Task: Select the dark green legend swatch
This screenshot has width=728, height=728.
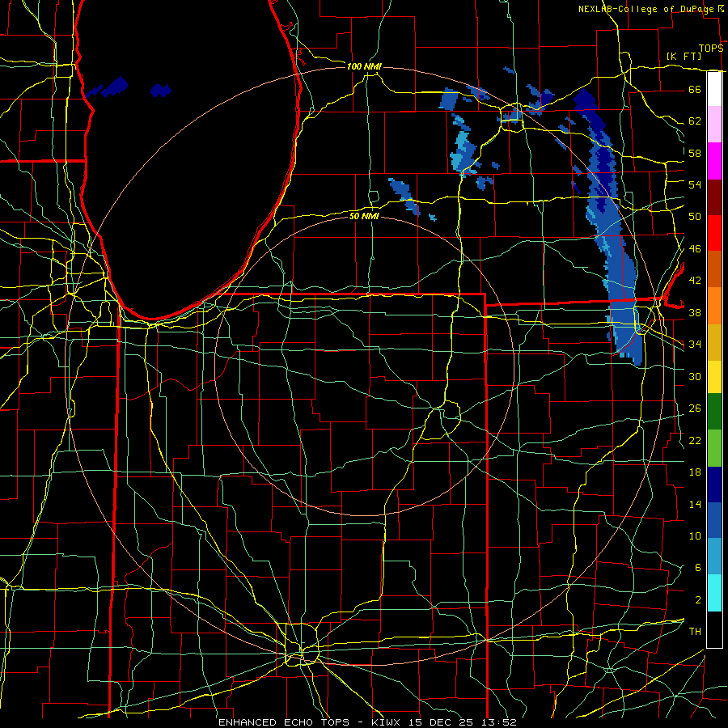Action: [714, 412]
